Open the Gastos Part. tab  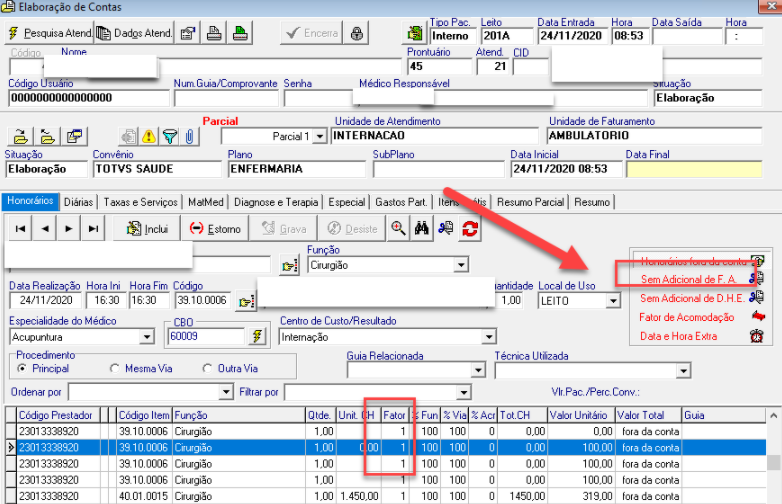tap(401, 202)
